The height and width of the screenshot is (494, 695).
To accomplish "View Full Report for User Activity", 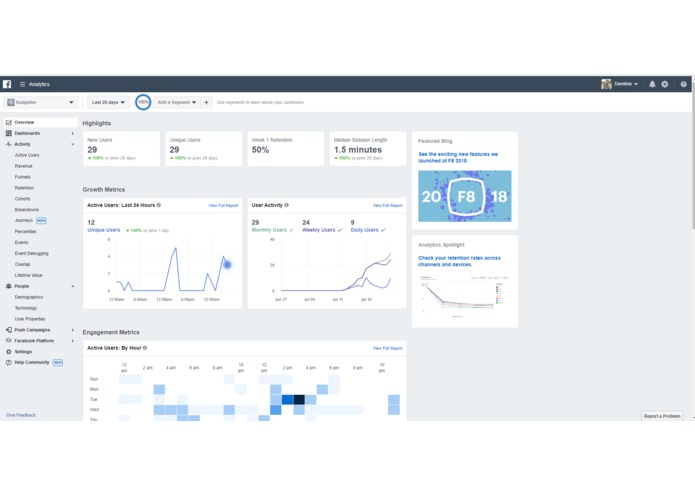I will [387, 206].
